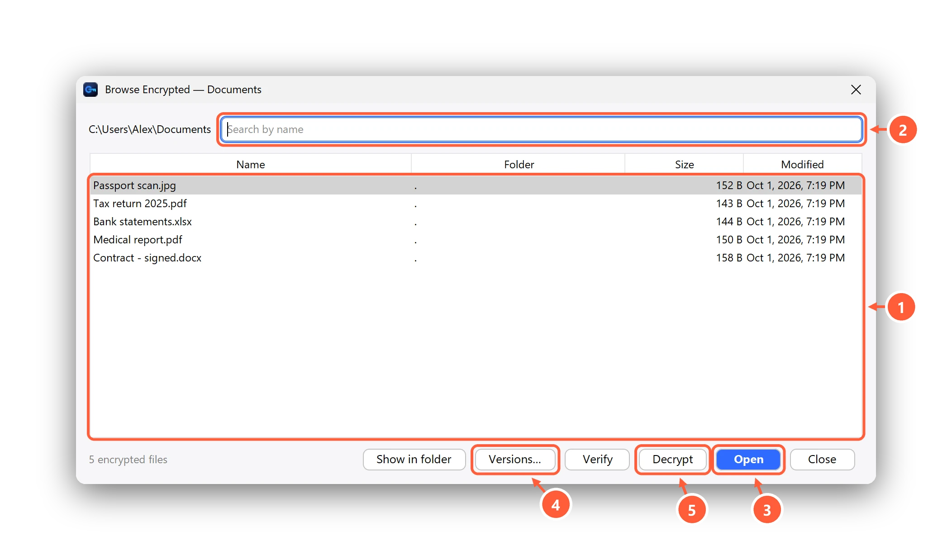Sort by the Name column header
The height and width of the screenshot is (560, 952).
251,164
